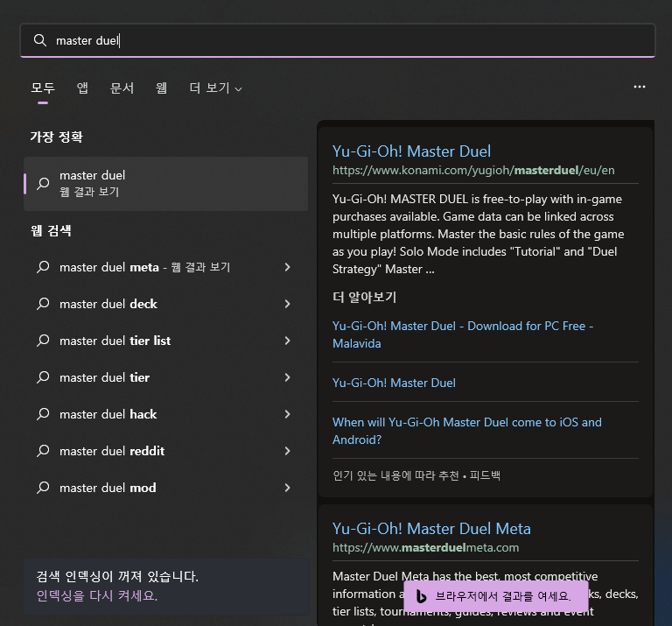The image size is (672, 626).
Task: Expand arrow for master duel tier list
Action: tap(287, 341)
